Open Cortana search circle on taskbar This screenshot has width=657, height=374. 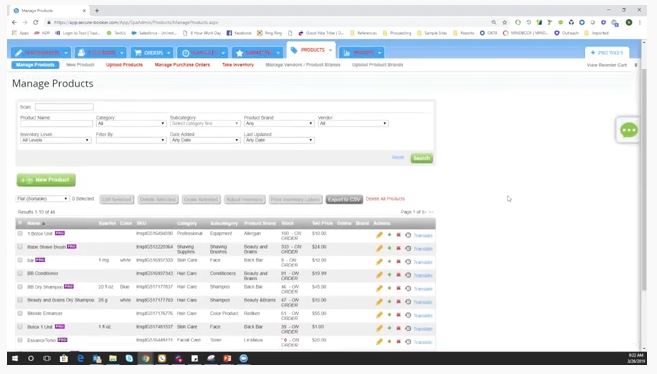pos(31,359)
